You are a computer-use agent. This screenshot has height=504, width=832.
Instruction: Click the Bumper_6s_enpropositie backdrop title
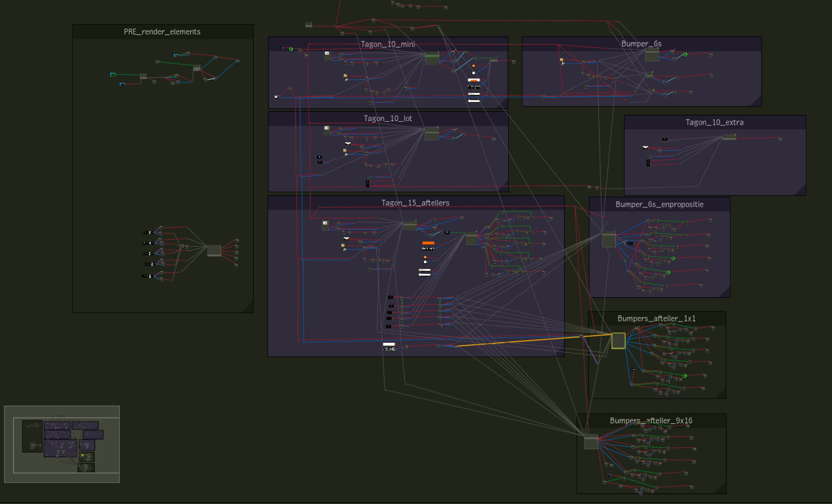point(660,204)
